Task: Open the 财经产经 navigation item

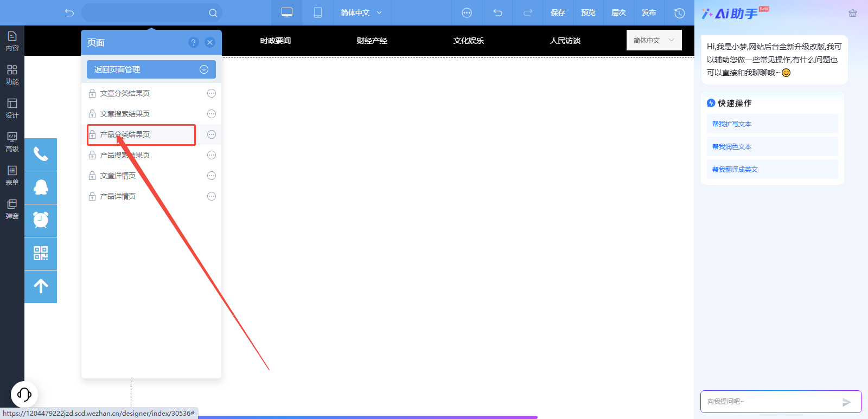Action: (x=372, y=41)
